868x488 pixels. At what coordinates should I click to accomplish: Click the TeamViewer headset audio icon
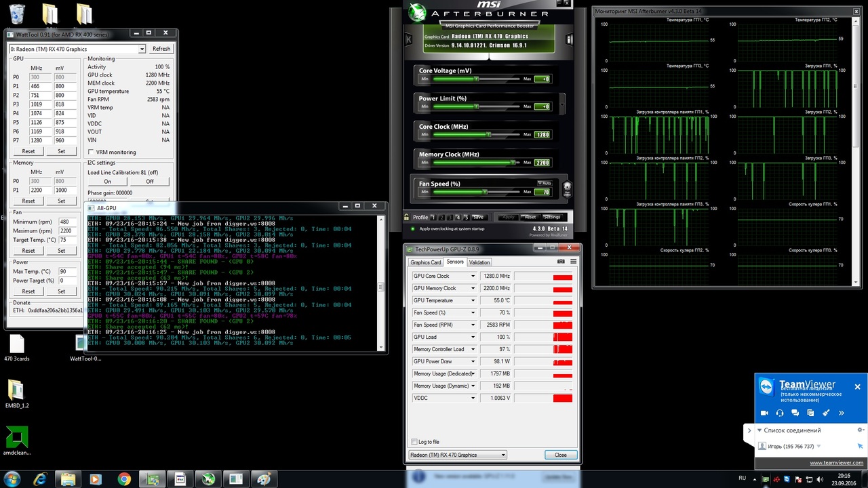tap(780, 413)
